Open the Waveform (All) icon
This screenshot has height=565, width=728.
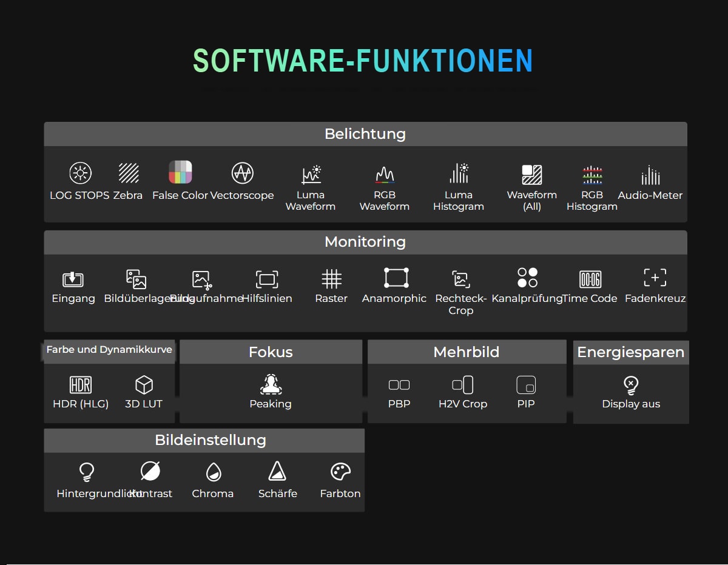click(532, 175)
